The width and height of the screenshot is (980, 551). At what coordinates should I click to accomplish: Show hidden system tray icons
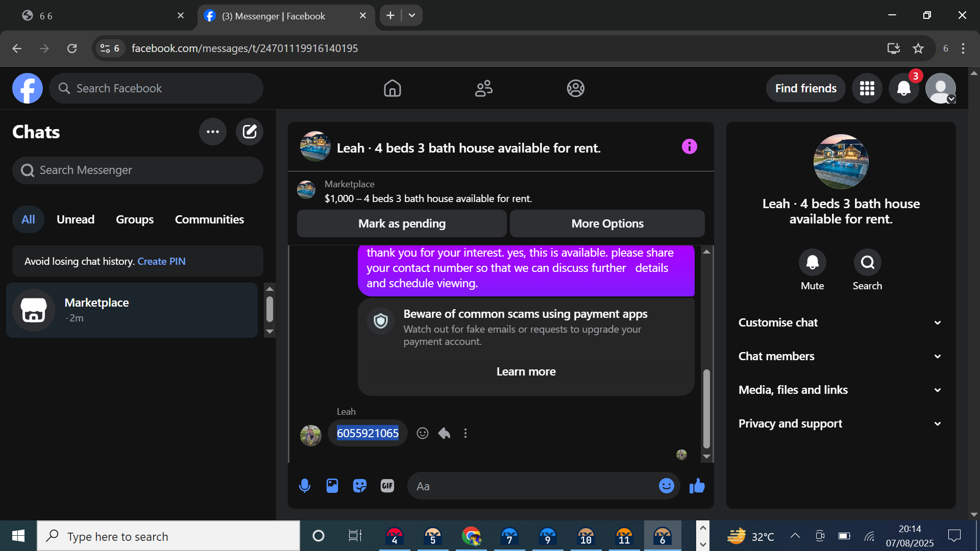(795, 536)
